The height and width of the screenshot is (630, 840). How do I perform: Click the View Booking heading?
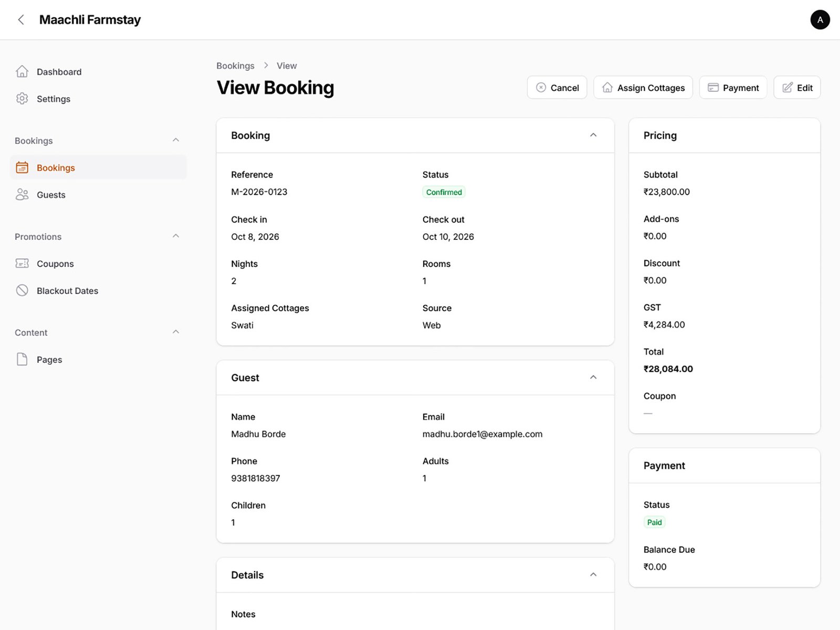[276, 88]
